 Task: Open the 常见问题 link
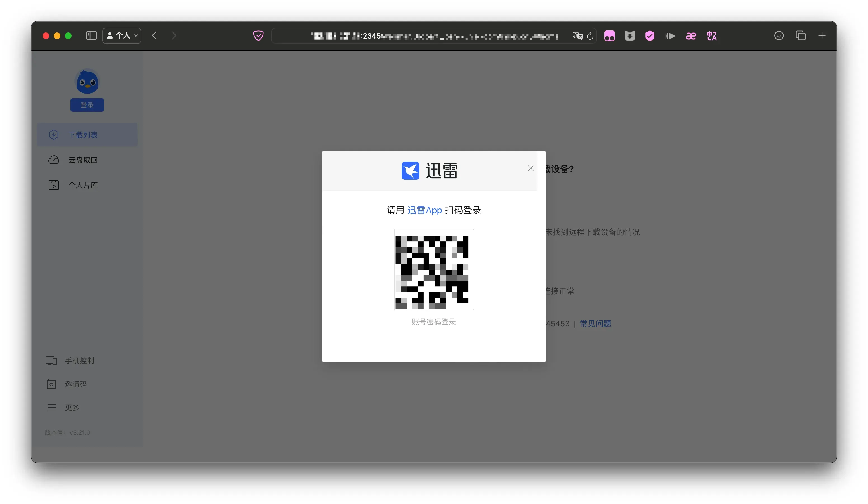[595, 324]
